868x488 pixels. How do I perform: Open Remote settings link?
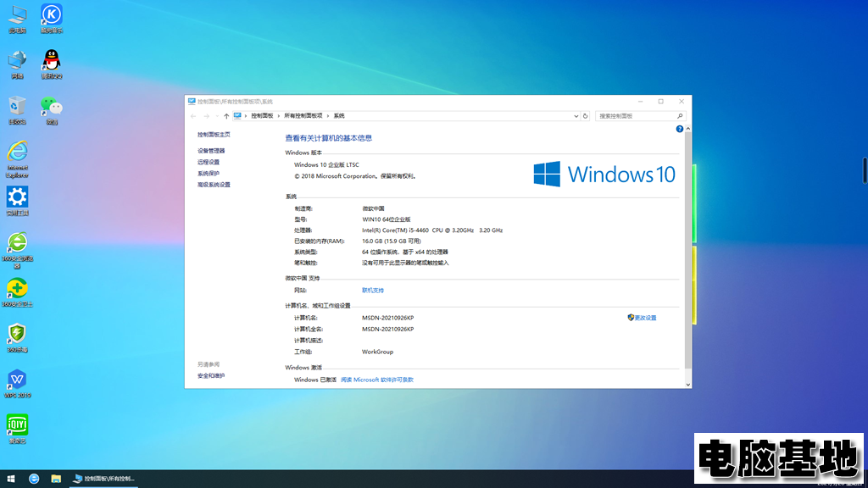(x=209, y=162)
